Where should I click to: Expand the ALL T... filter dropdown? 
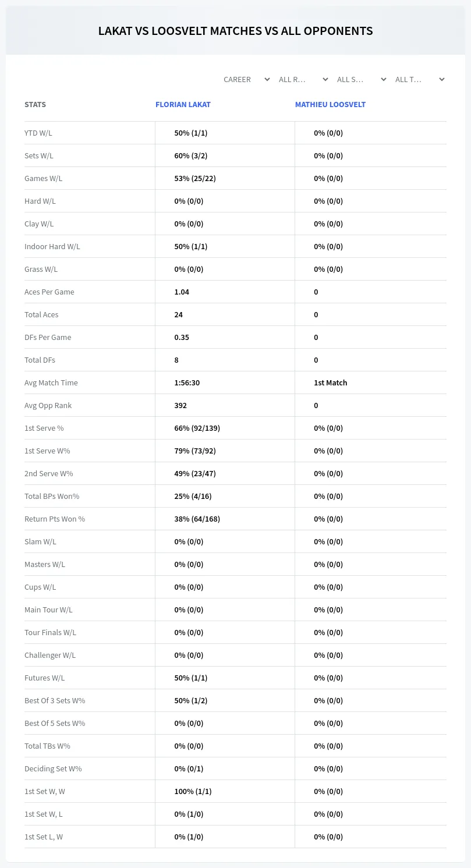point(419,79)
